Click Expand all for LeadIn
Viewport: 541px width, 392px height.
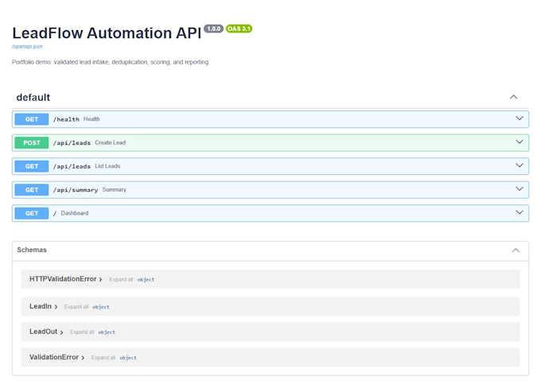(76, 307)
